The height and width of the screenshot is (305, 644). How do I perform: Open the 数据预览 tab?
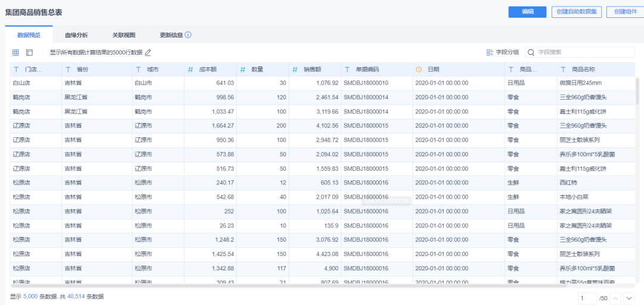(x=29, y=35)
